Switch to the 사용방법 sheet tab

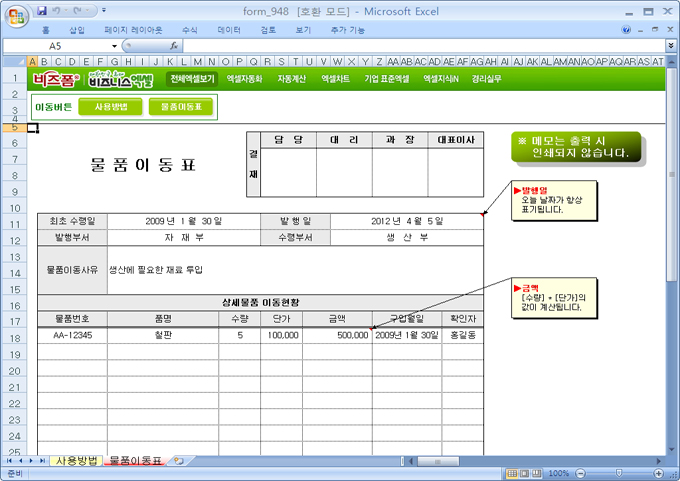(76, 461)
